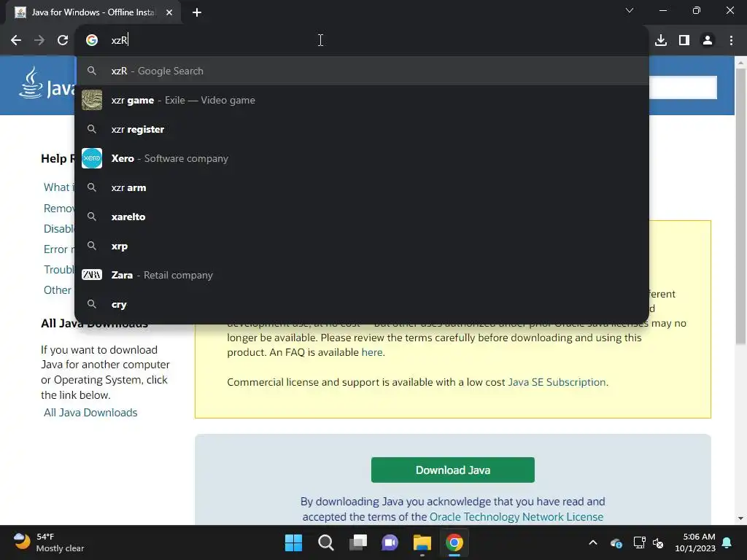Pick the 'xrp' suggestion
Viewport: 747px width, 560px height.
click(362, 246)
